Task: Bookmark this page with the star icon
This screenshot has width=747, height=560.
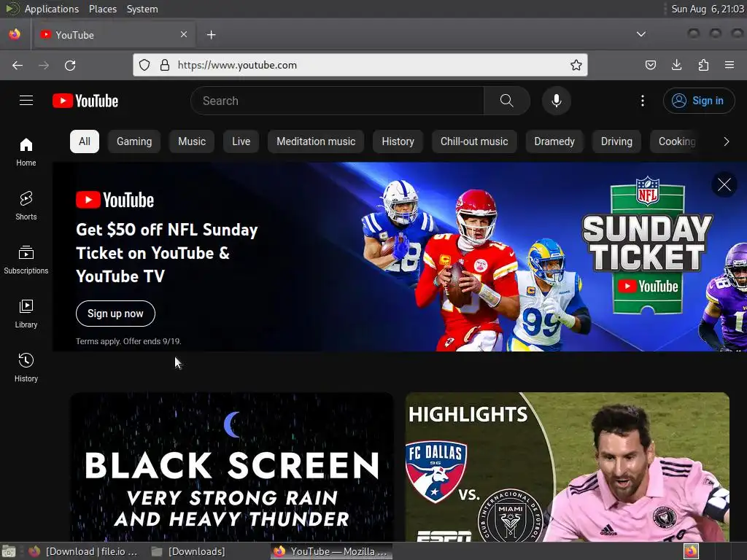Action: click(576, 65)
